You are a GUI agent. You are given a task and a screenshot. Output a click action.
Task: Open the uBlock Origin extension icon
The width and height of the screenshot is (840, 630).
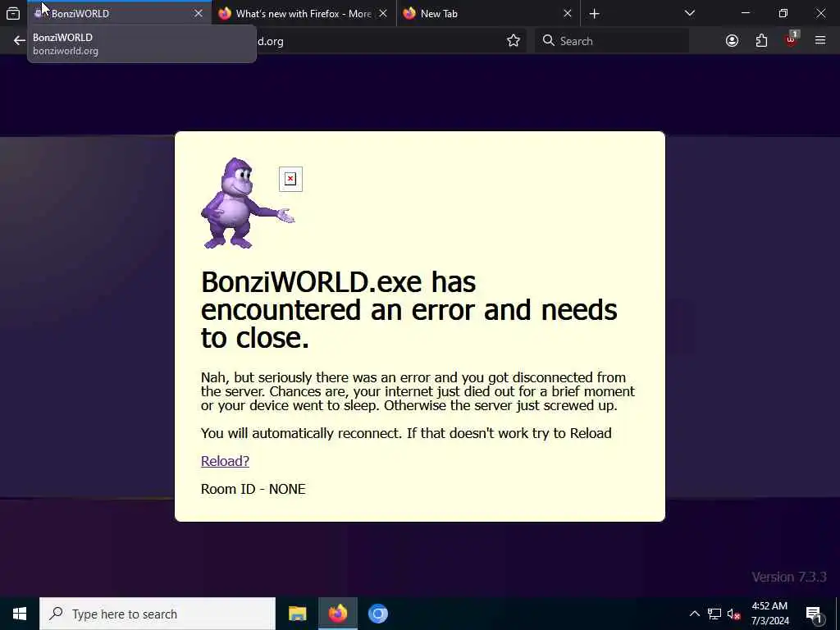coord(791,40)
